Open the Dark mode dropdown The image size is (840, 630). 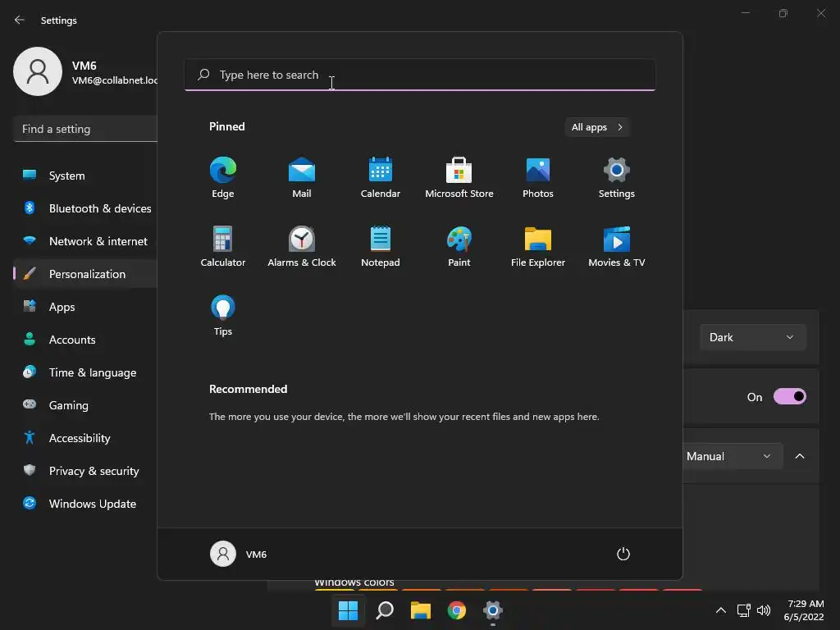click(753, 337)
